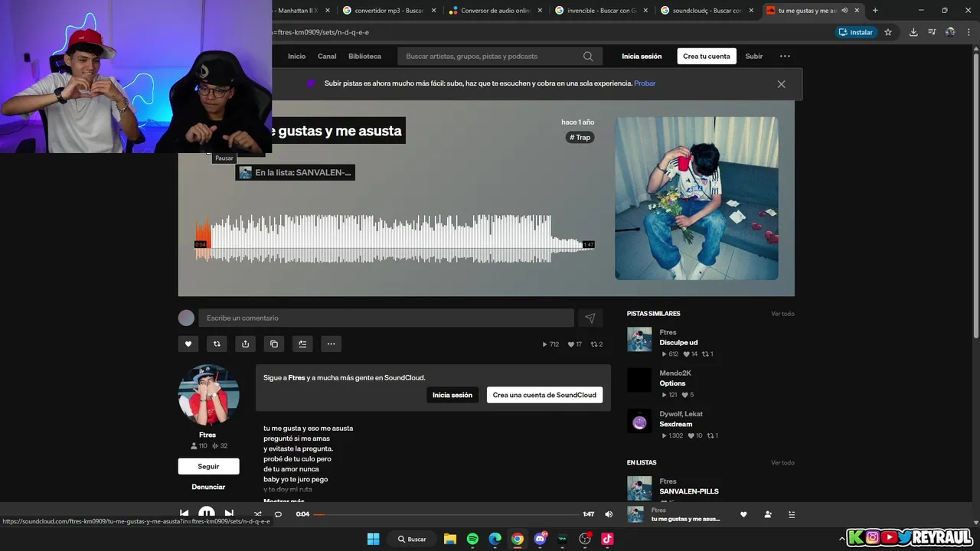980x551 pixels.
Task: Click Subir in the header
Action: click(x=754, y=56)
